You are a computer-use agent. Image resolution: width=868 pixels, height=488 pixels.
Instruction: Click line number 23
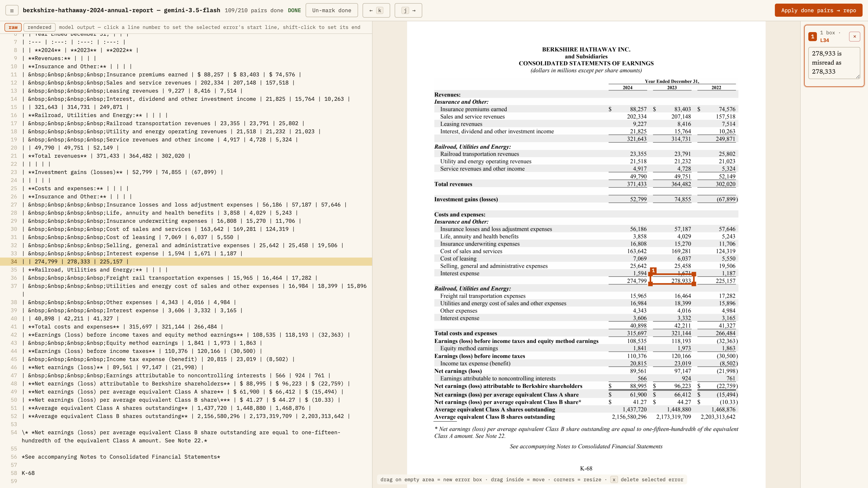click(x=14, y=172)
